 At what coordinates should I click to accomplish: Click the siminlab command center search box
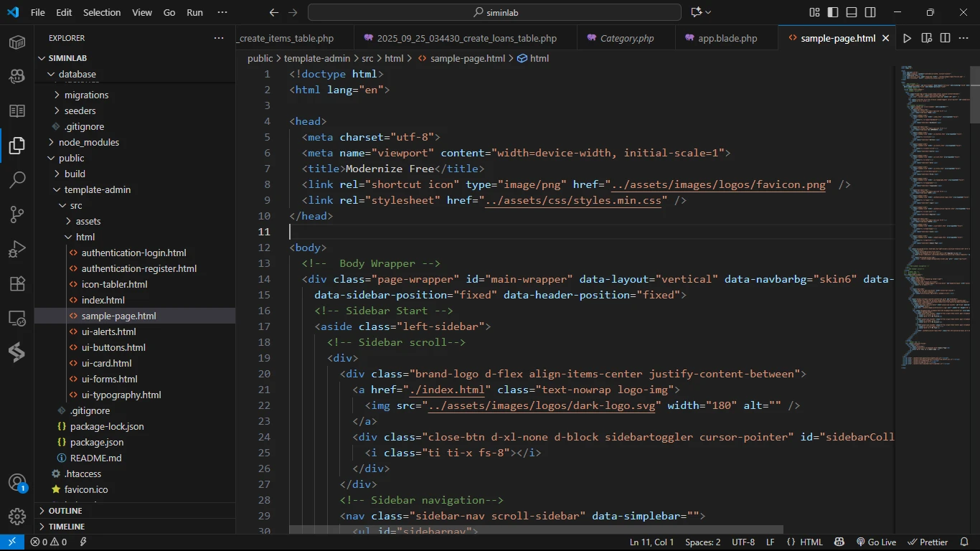tap(494, 12)
